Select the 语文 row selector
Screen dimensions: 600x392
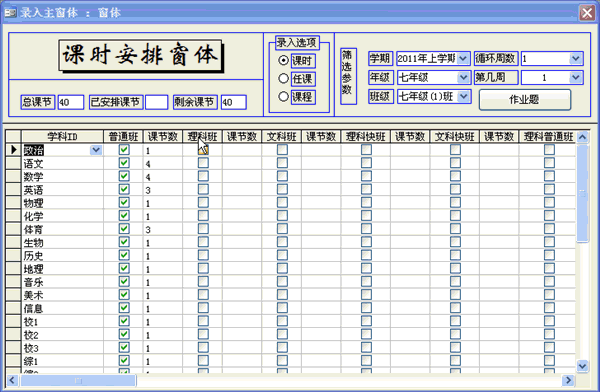click(x=13, y=163)
